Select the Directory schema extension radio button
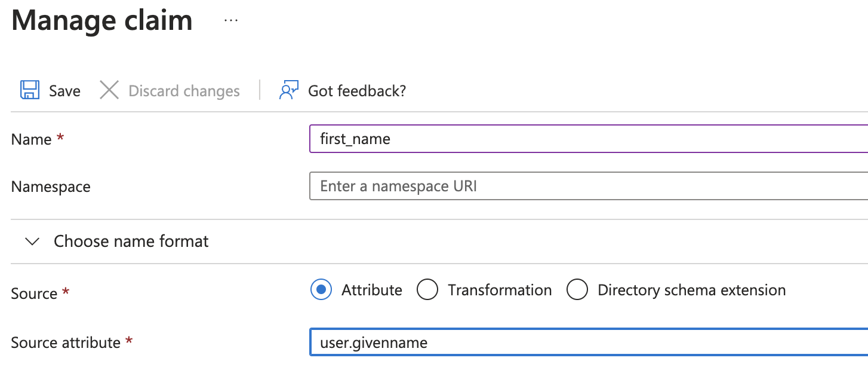This screenshot has height=373, width=868. (577, 290)
